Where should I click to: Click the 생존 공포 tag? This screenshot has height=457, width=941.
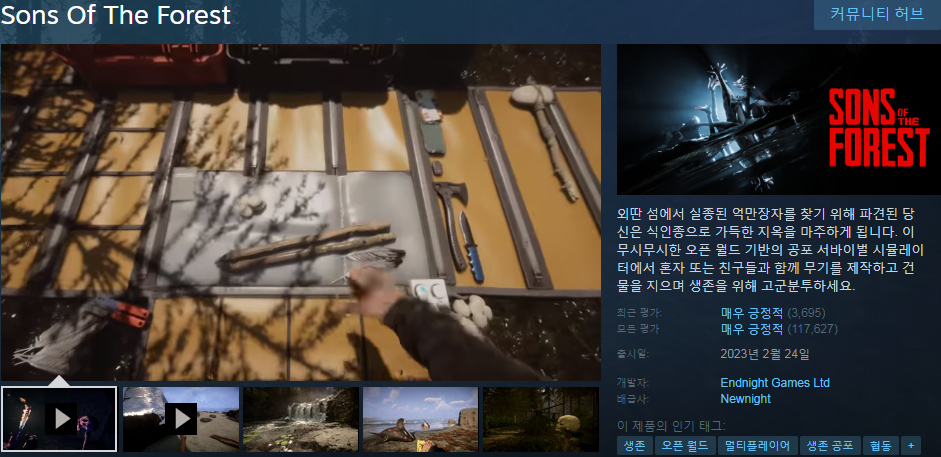(829, 446)
